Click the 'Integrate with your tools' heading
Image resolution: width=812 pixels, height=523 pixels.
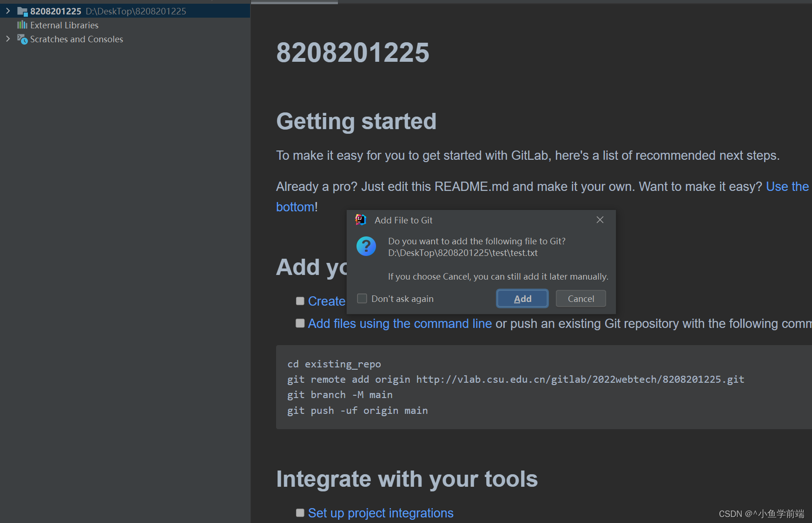[407, 479]
